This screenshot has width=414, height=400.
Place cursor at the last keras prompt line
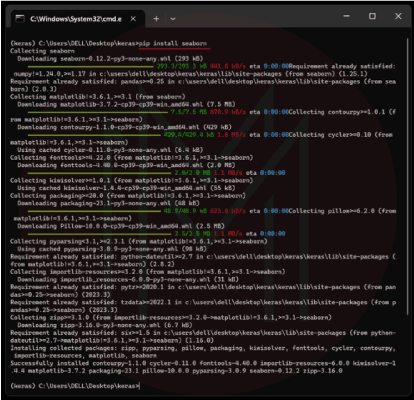coord(75,386)
